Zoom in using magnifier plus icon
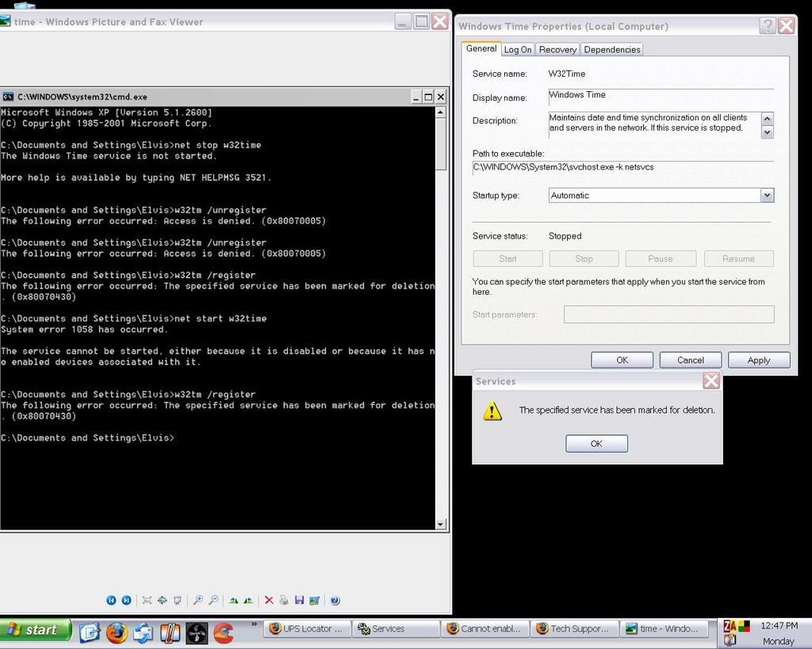The height and width of the screenshot is (649, 812). 197,601
